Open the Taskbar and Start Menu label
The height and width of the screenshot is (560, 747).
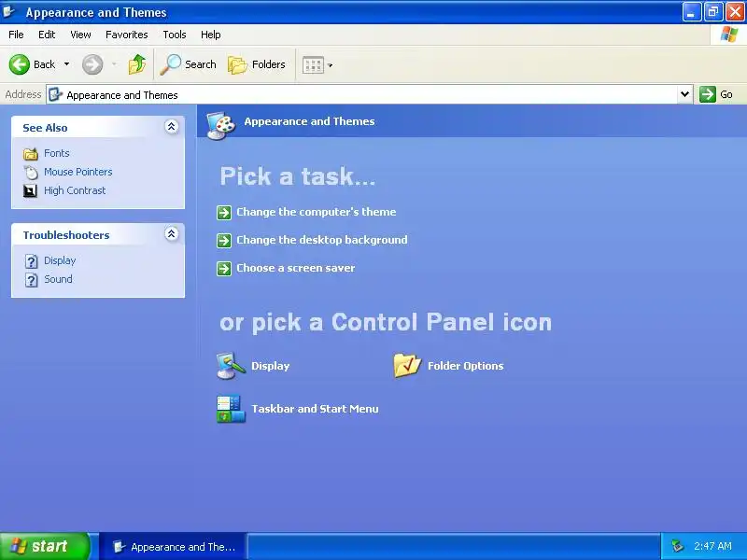coord(315,409)
